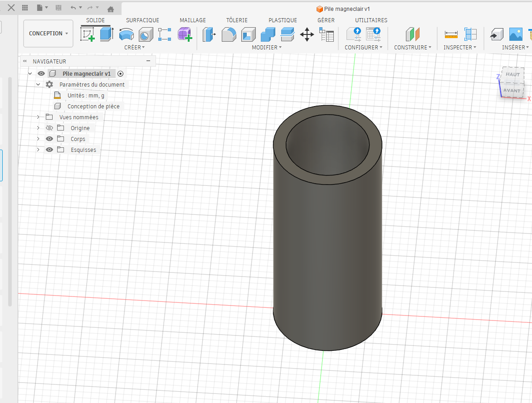This screenshot has width=532, height=403.
Task: Open the data panel grid icon
Action: [x=25, y=8]
